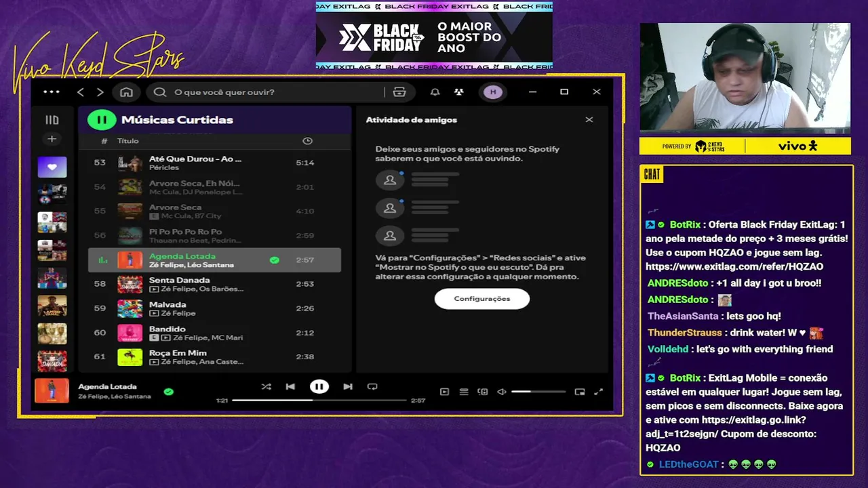Close the Atividade de amigos panel

click(x=589, y=120)
